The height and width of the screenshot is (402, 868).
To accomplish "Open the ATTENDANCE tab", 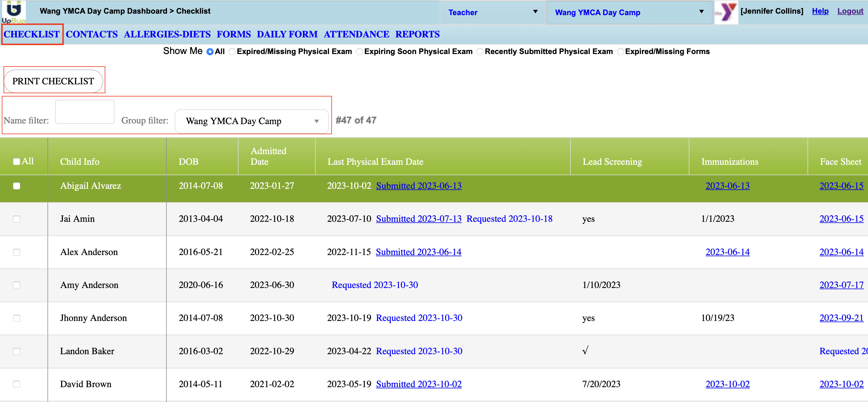I will click(356, 34).
